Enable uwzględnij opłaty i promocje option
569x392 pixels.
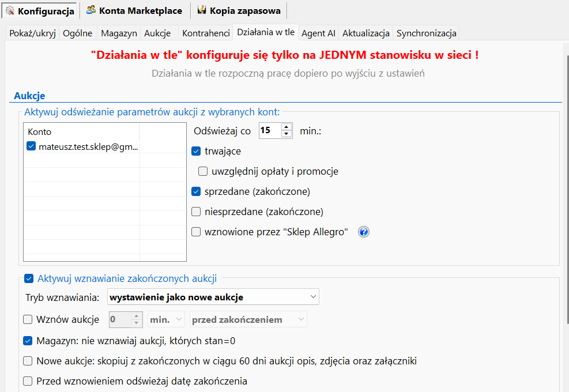tap(203, 171)
